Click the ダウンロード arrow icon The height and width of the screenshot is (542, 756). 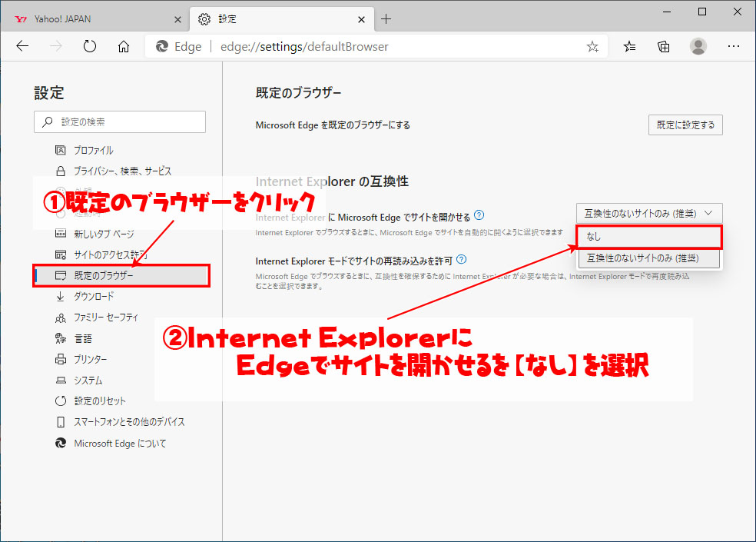point(60,296)
